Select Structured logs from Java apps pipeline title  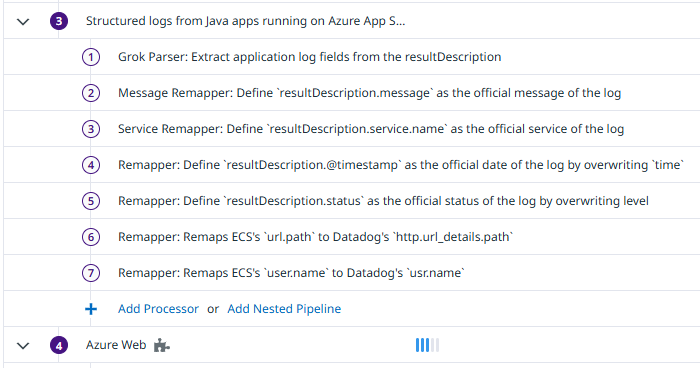[246, 21]
